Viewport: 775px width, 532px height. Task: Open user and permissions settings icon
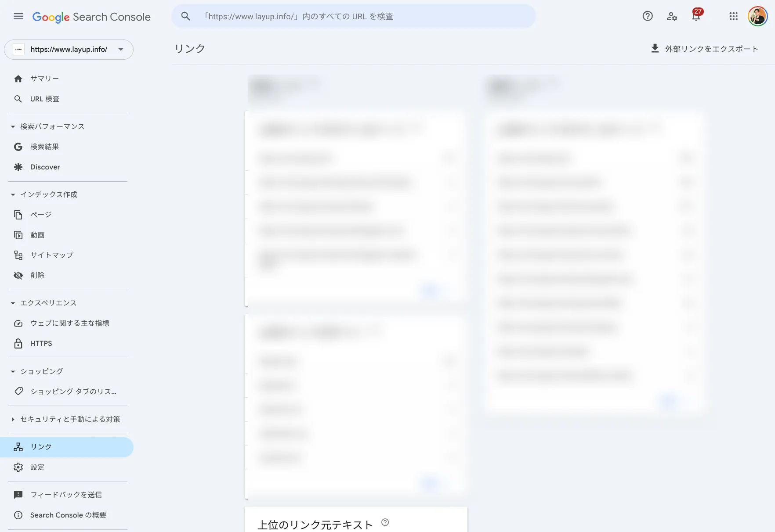click(672, 16)
